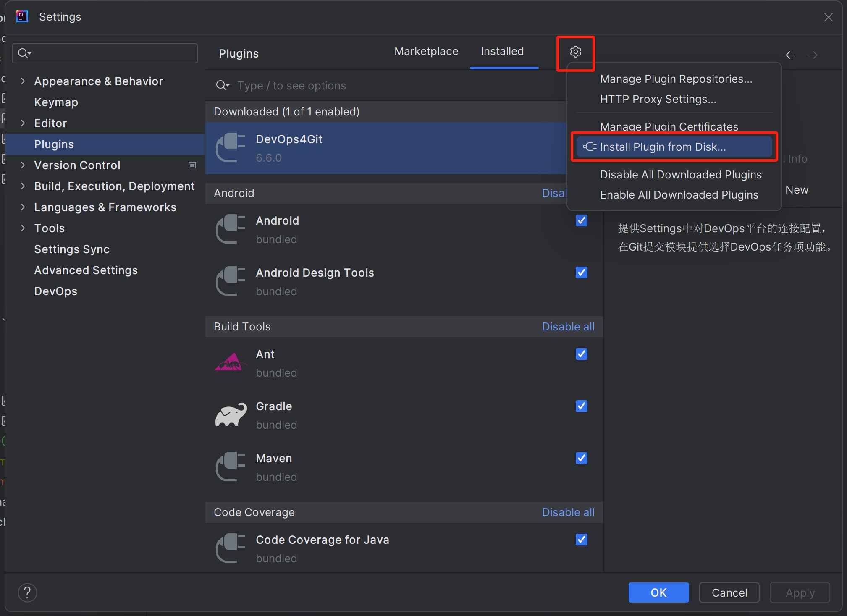
Task: Click the gear settings icon for plugins
Action: click(575, 52)
